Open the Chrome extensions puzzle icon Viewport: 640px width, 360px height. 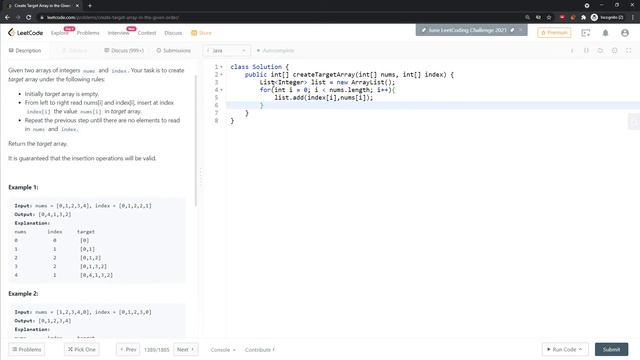583,17
